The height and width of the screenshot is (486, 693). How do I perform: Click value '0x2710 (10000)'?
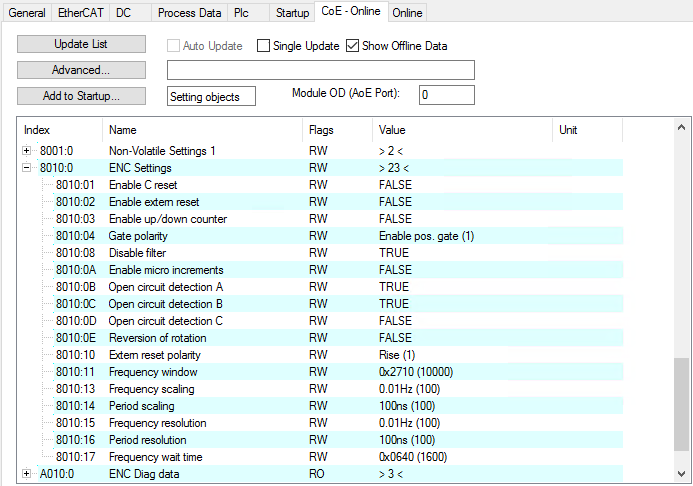[x=416, y=372]
